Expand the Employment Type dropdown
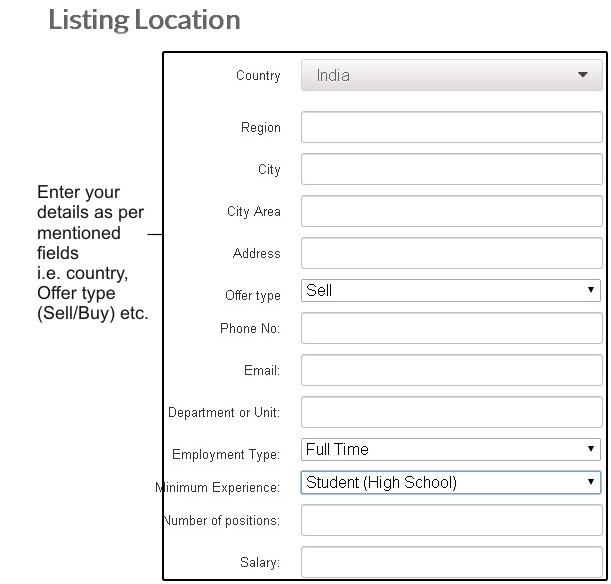Image resolution: width=611 pixels, height=584 pixels. [x=450, y=450]
